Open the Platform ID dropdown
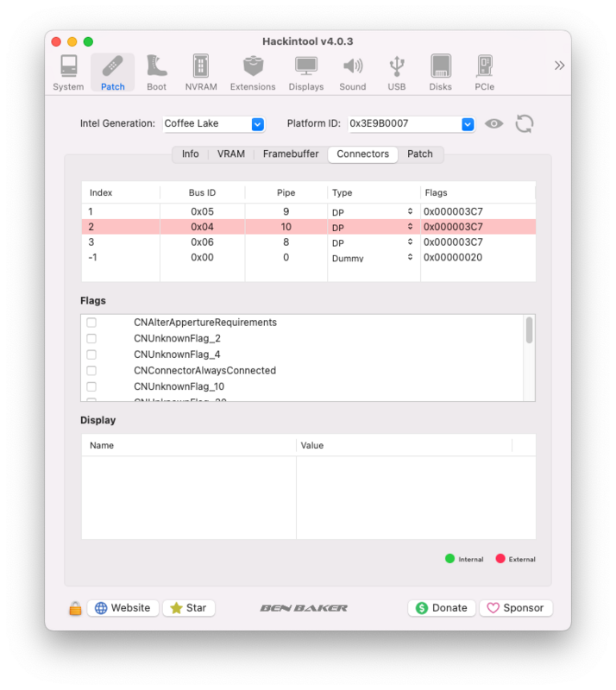 pos(468,124)
